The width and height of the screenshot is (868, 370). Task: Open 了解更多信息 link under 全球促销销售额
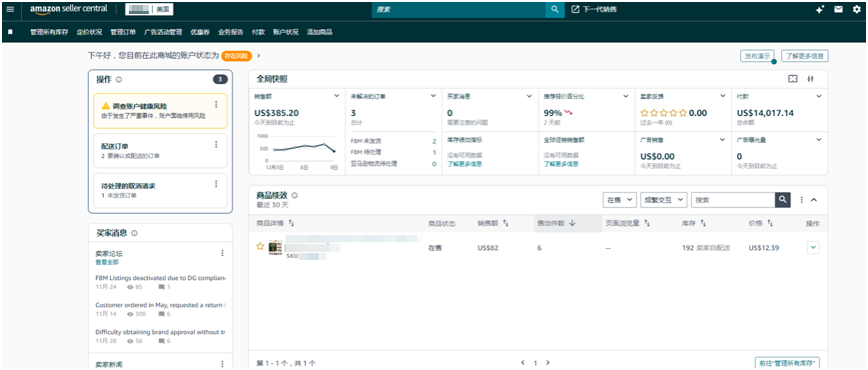(561, 164)
